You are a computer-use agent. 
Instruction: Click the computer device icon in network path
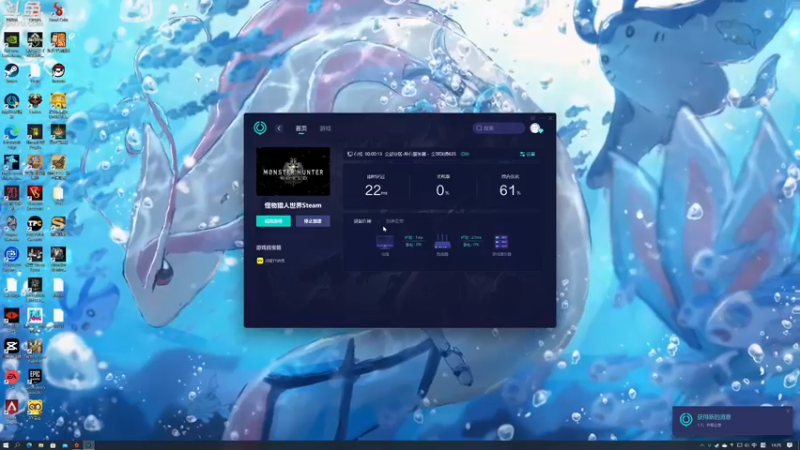[385, 242]
